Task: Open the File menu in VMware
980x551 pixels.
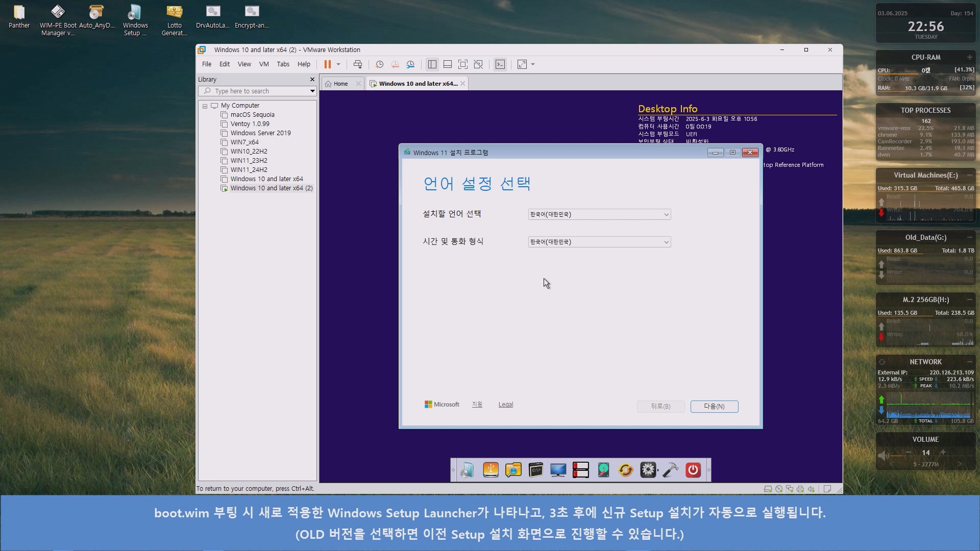Action: (207, 64)
